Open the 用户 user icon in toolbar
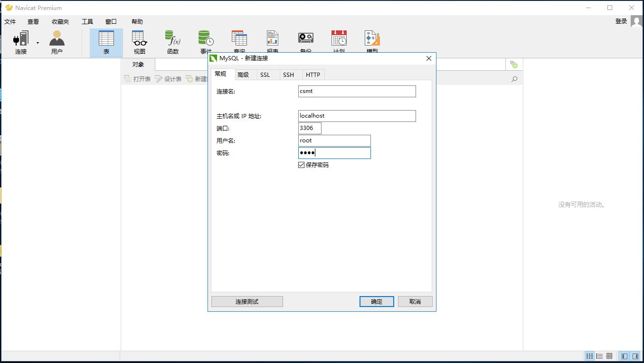This screenshot has height=363, width=644. pyautogui.click(x=57, y=42)
